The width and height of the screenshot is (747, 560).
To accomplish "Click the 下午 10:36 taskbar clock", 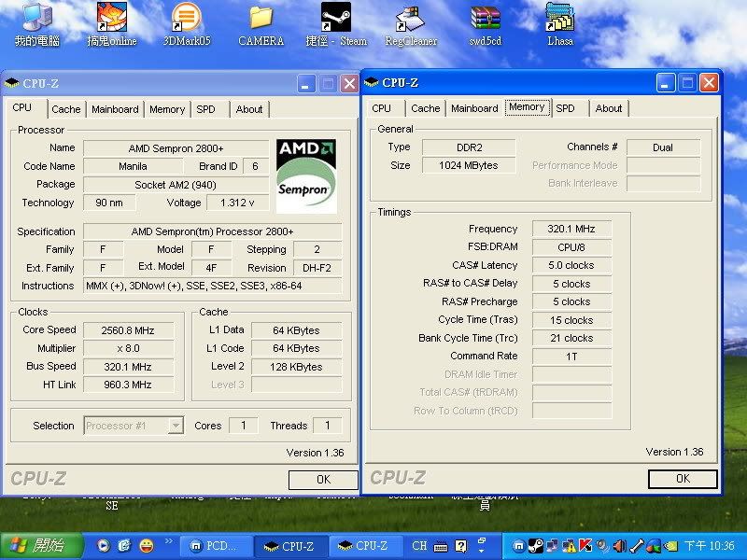I will (x=710, y=546).
